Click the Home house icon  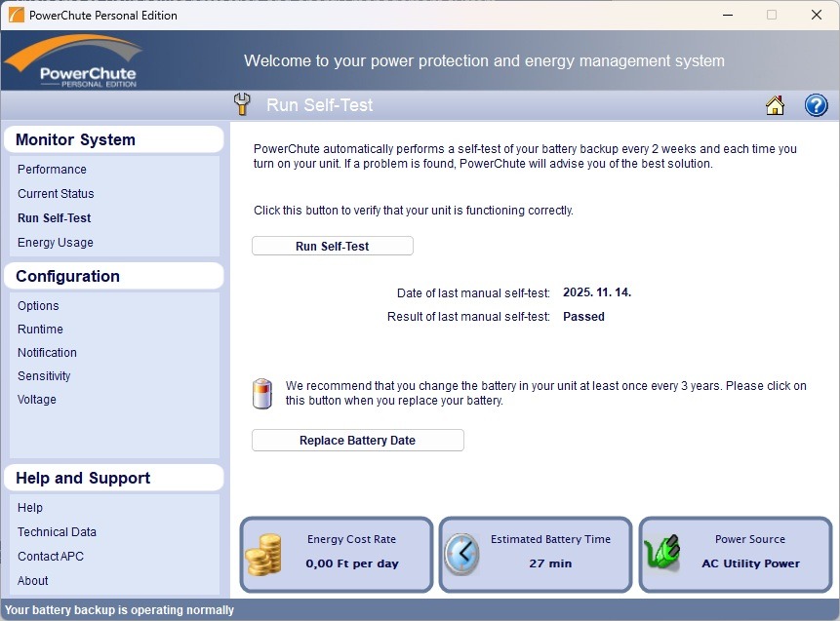775,105
